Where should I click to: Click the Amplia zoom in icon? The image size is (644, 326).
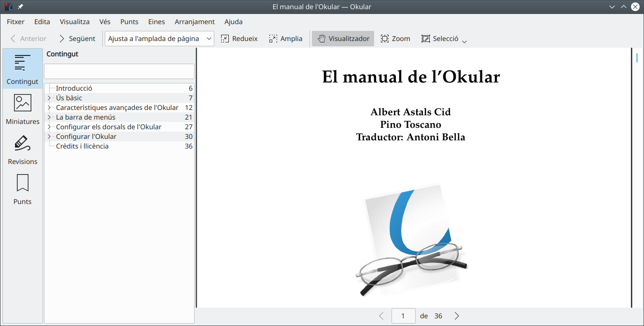273,39
